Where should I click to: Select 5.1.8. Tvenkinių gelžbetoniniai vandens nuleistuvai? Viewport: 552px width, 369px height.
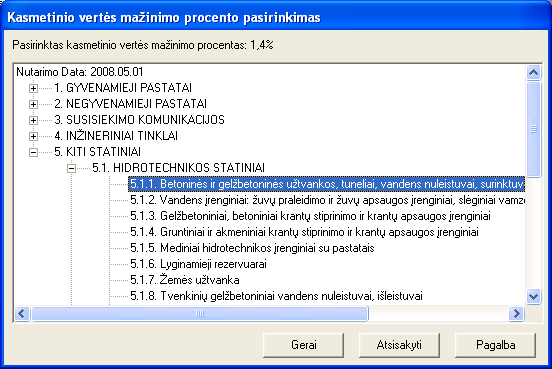click(x=276, y=296)
